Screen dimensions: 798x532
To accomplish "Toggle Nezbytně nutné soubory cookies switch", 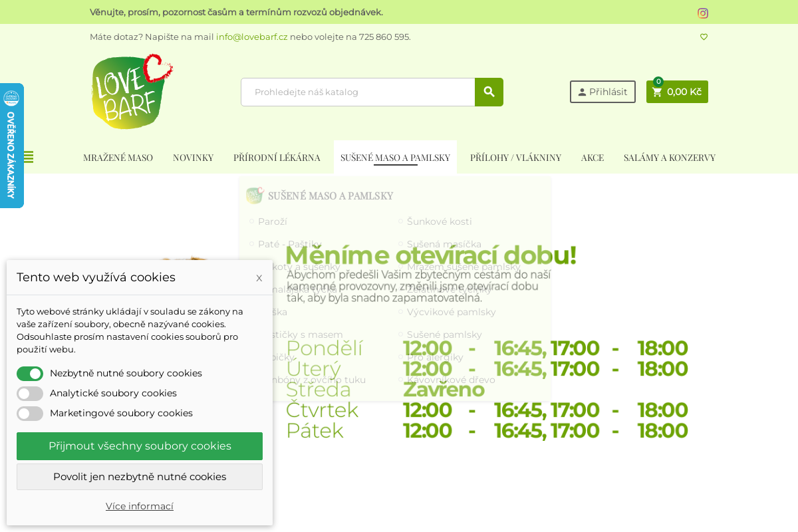I will 30,374.
